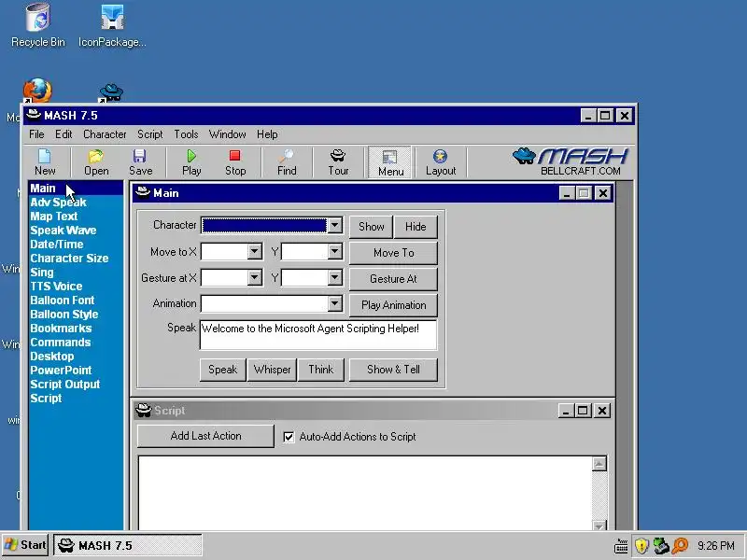Open the Help menu
747x560 pixels.
267,134
